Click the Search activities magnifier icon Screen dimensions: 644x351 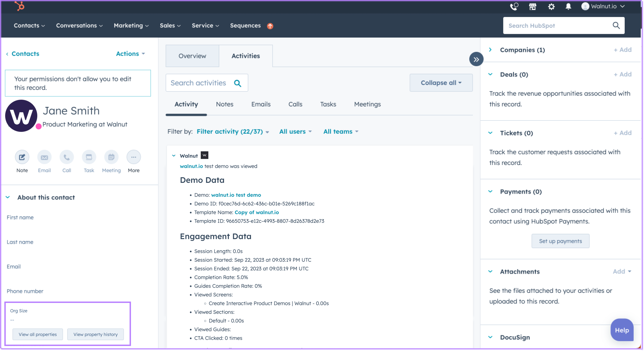(238, 83)
